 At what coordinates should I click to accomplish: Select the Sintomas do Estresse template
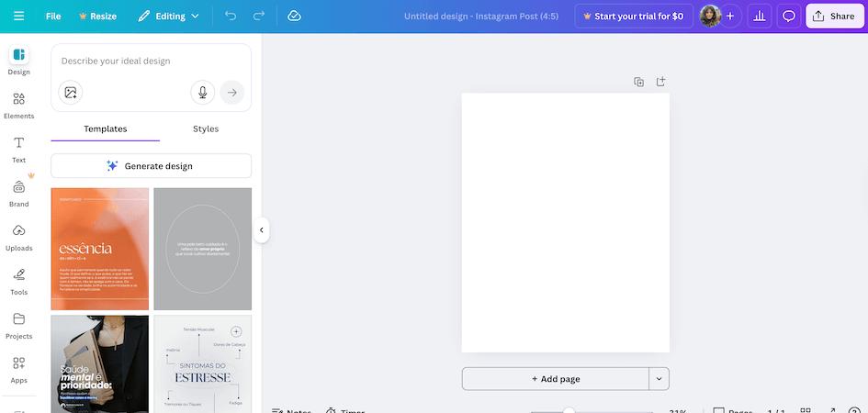click(x=203, y=364)
